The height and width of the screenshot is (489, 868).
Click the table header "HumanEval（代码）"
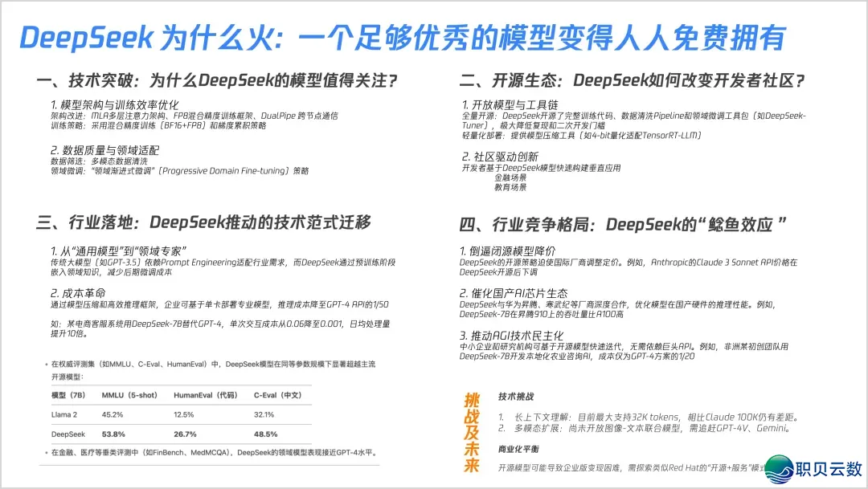pyautogui.click(x=206, y=395)
